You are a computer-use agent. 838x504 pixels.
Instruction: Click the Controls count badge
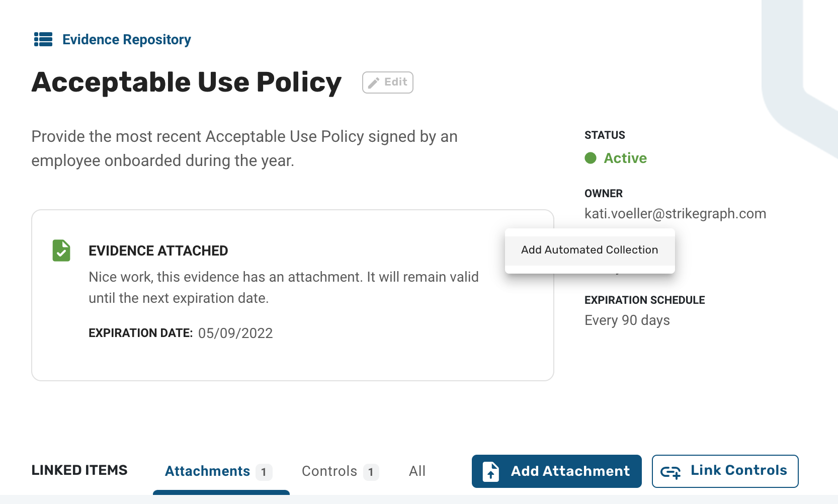[x=371, y=472]
